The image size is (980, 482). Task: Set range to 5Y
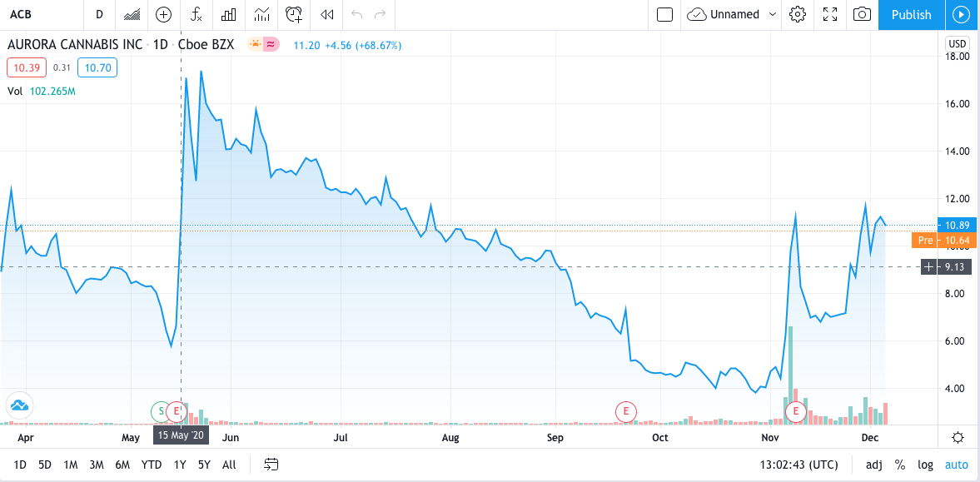(204, 465)
